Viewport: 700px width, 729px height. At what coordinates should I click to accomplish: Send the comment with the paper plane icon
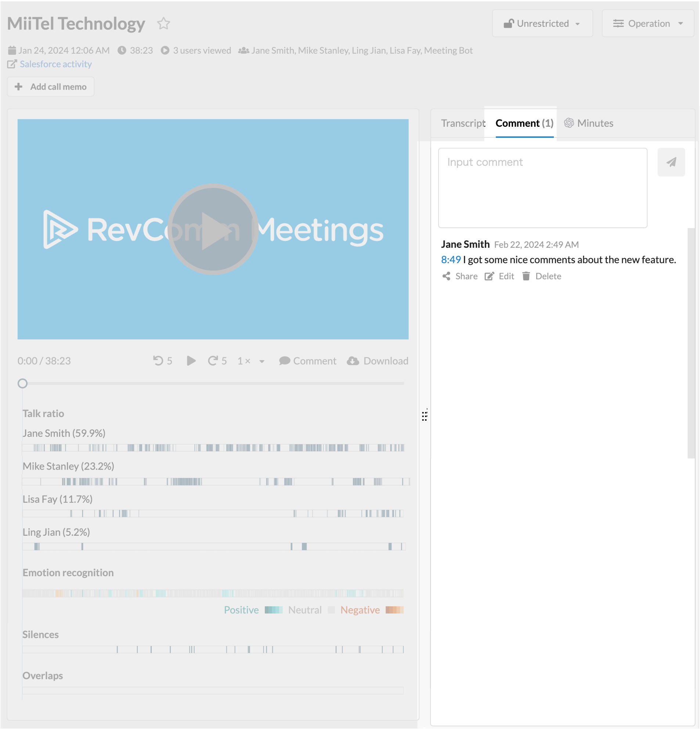(671, 162)
